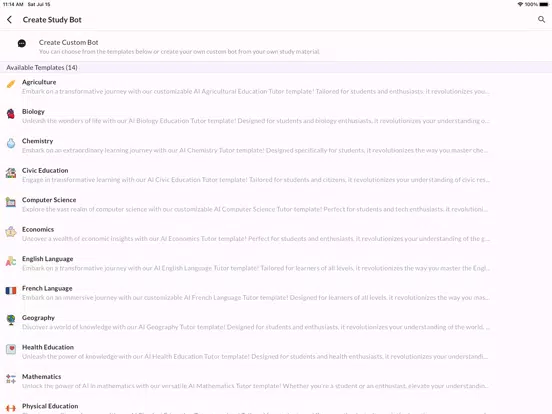The width and height of the screenshot is (552, 414).
Task: Choose the Biology template title
Action: tap(33, 112)
